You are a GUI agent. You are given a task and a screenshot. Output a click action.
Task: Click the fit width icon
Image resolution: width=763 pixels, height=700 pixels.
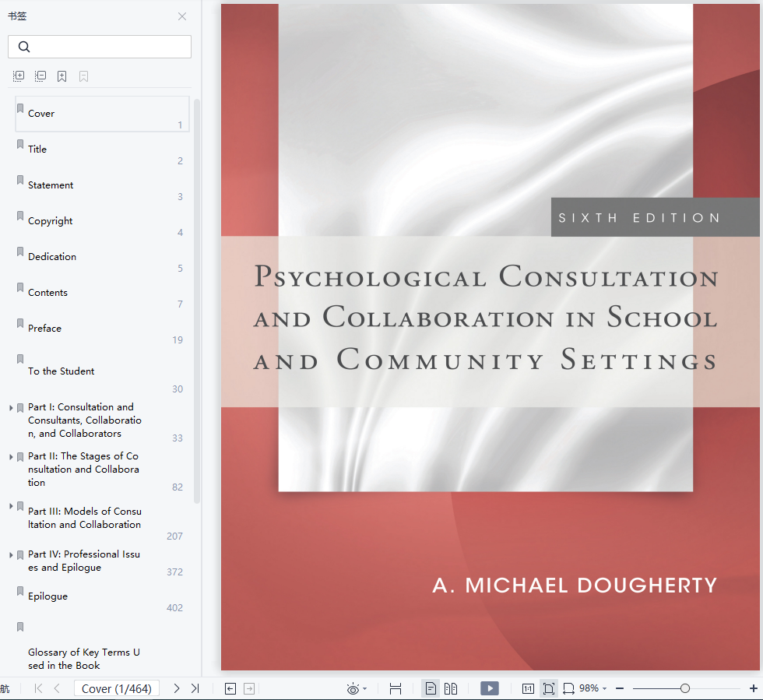(568, 688)
